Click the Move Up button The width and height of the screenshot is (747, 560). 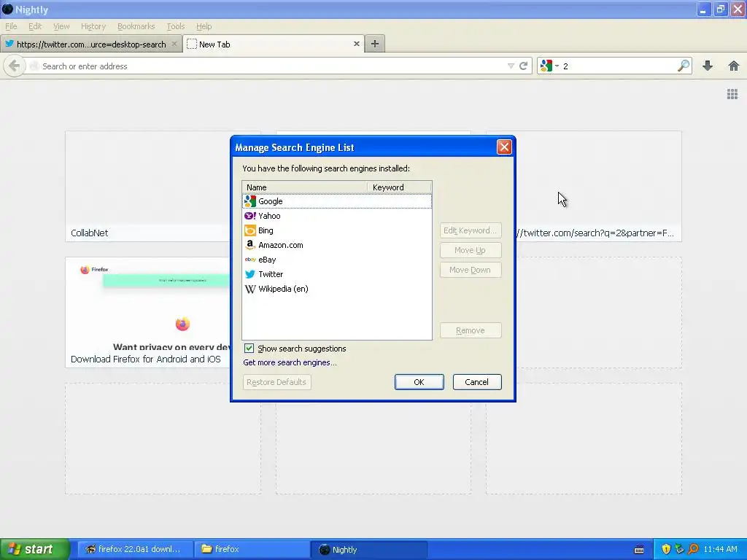471,250
